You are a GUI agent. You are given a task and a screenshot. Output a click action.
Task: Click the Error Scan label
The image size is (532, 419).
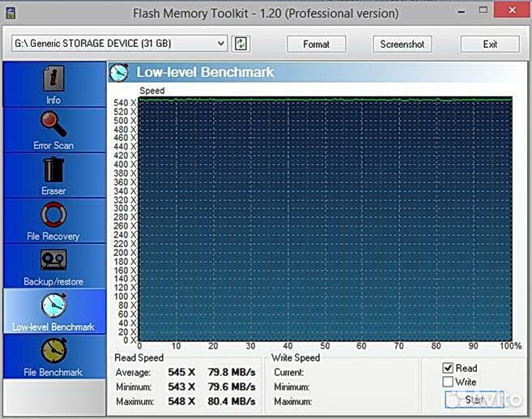pyautogui.click(x=53, y=145)
